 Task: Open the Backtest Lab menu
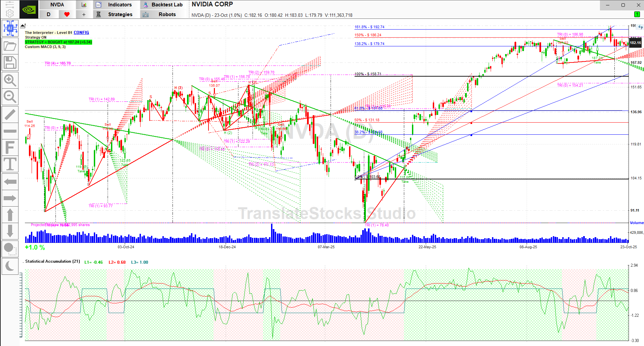pos(163,5)
